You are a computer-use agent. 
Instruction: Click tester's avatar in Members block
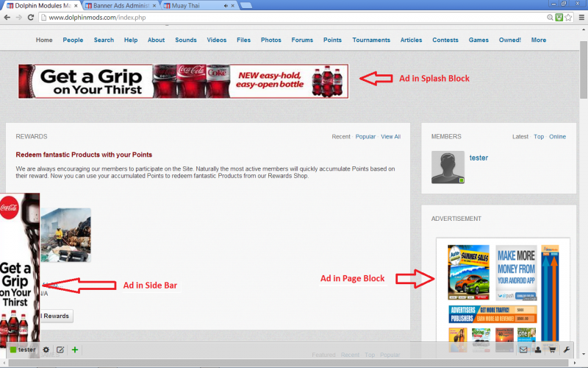click(x=448, y=167)
